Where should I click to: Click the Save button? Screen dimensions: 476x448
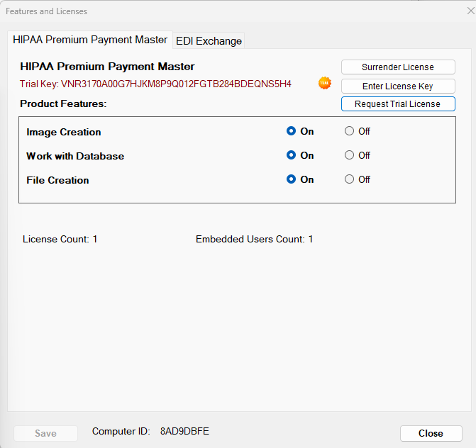(x=45, y=433)
